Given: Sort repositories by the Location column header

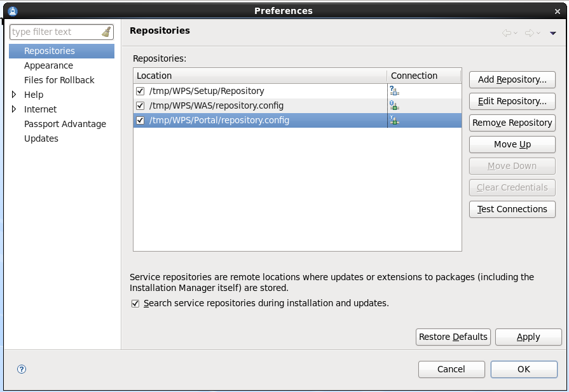Looking at the screenshot, I should click(x=259, y=76).
